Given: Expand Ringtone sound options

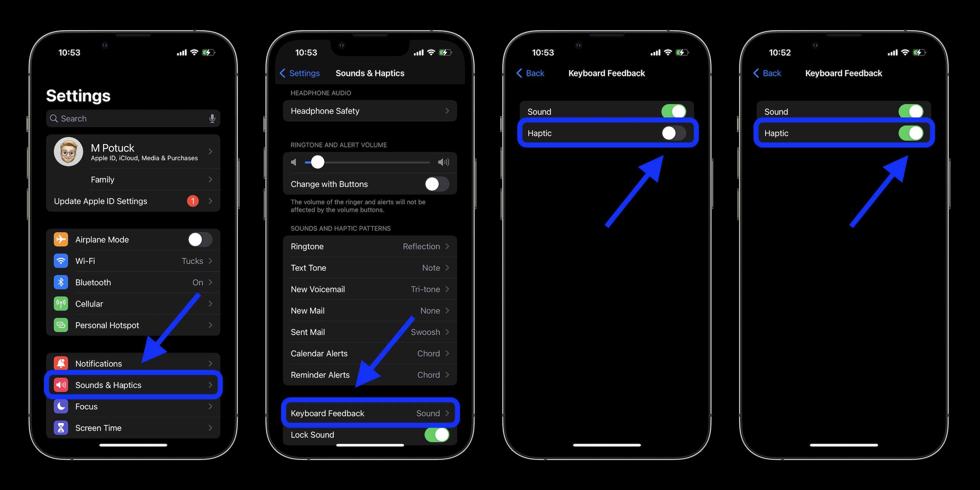Looking at the screenshot, I should coord(370,246).
